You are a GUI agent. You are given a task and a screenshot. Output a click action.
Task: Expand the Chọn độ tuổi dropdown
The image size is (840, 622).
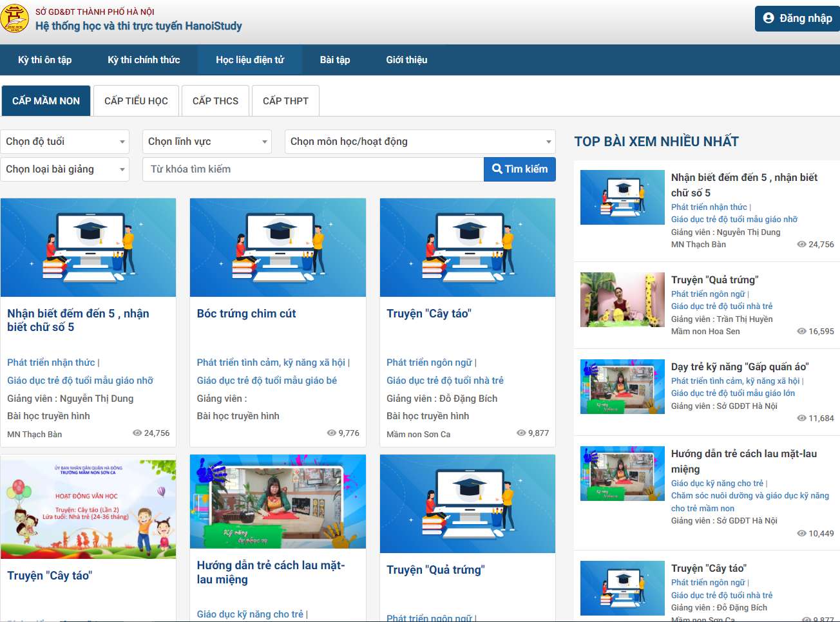pyautogui.click(x=64, y=142)
